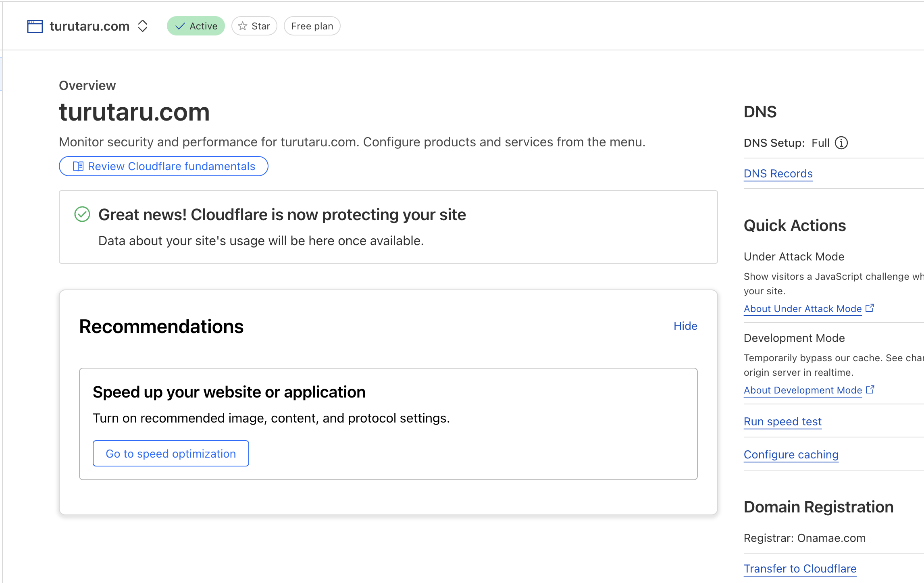Click the turutaru.com name in header bar
924x583 pixels.
pos(89,26)
